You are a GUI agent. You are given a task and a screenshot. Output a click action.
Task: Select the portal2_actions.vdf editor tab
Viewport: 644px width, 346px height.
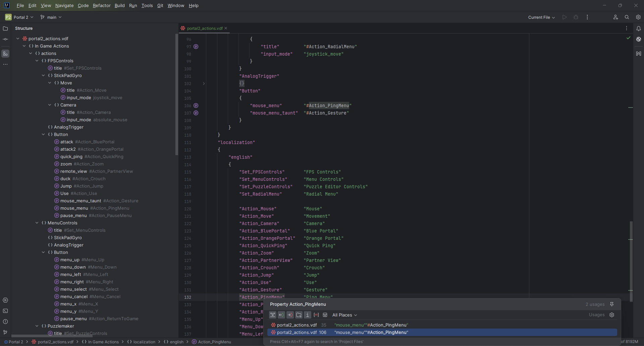point(205,28)
